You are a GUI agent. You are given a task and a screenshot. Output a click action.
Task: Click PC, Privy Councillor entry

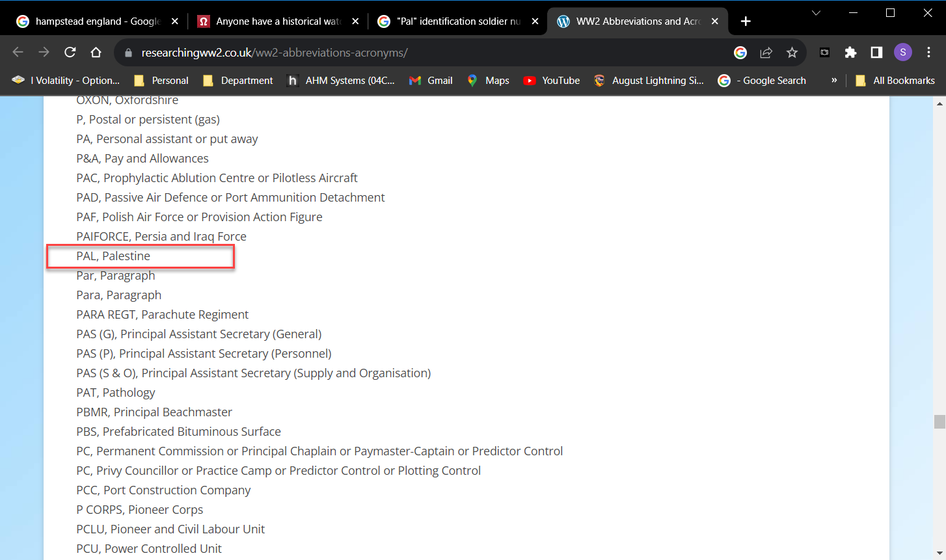(x=278, y=471)
